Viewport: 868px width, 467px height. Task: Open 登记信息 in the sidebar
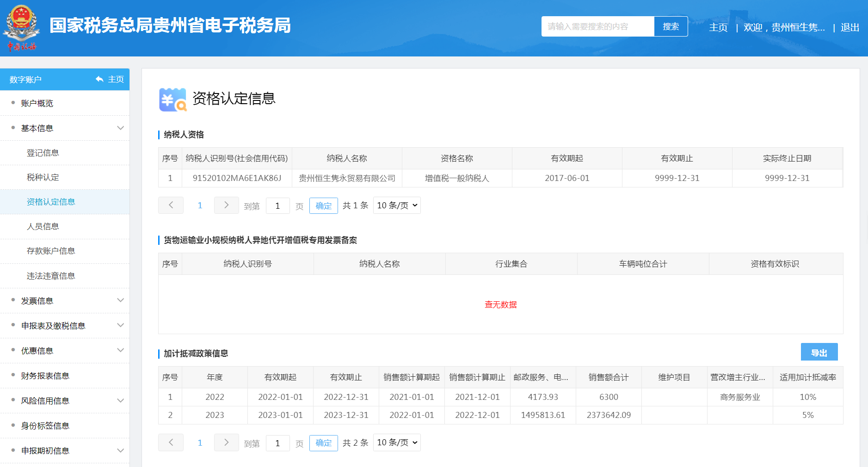pos(43,153)
